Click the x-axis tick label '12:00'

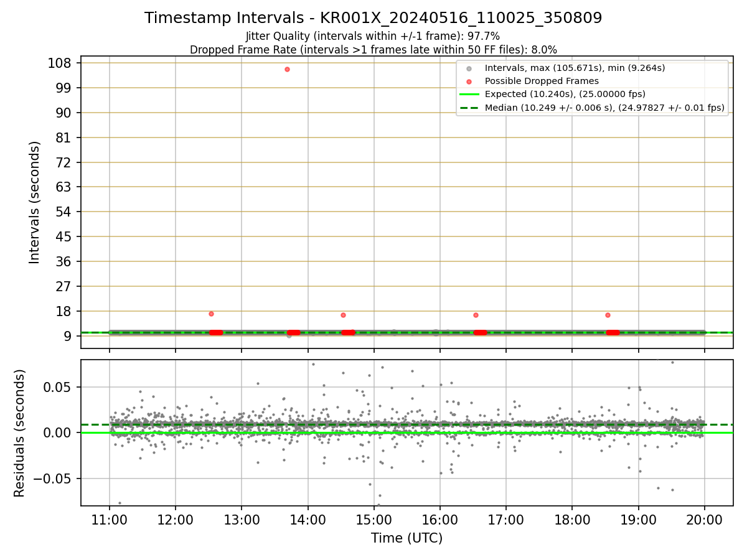point(176,520)
